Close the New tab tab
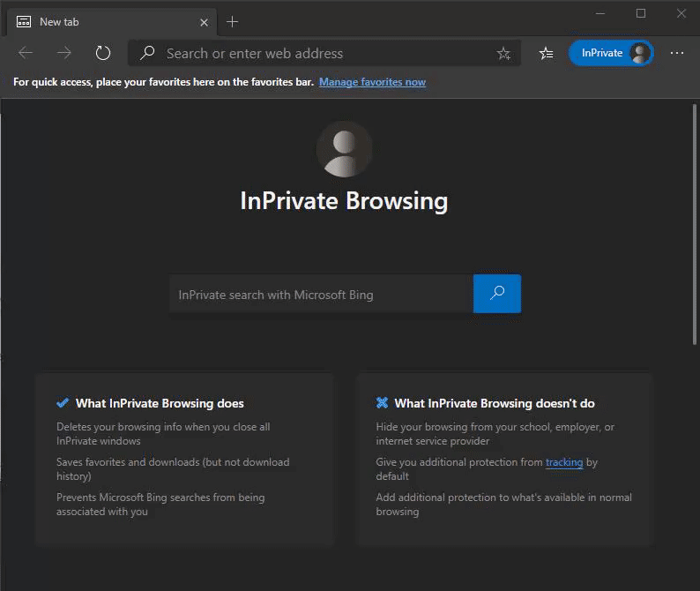 click(x=204, y=22)
